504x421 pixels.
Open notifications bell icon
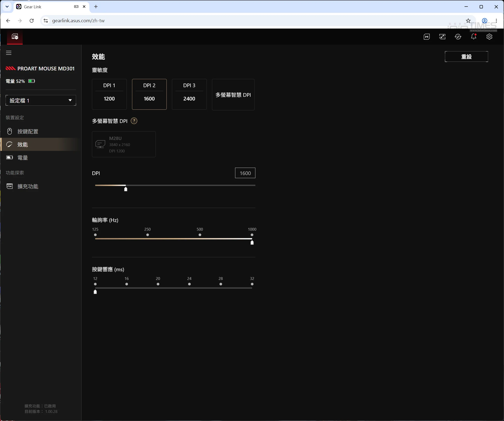pyautogui.click(x=473, y=36)
